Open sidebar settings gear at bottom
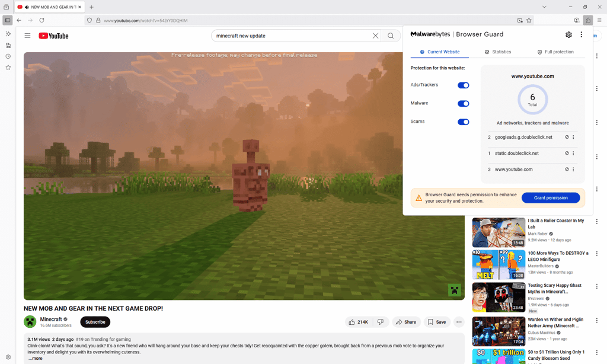 pyautogui.click(x=8, y=357)
